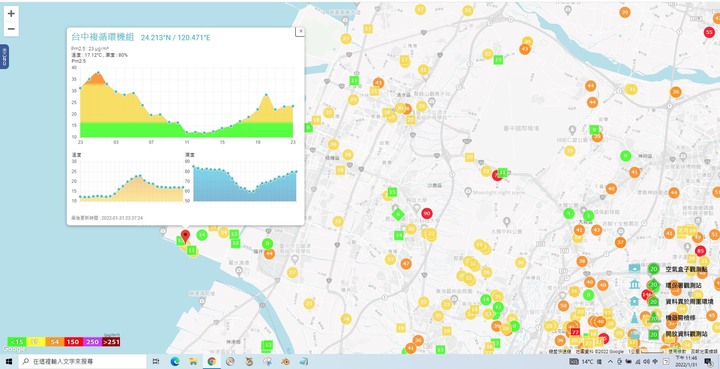The width and height of the screenshot is (720, 369).
Task: Click the 24.213°N / 120.471°E coordinates text
Action: (x=175, y=38)
